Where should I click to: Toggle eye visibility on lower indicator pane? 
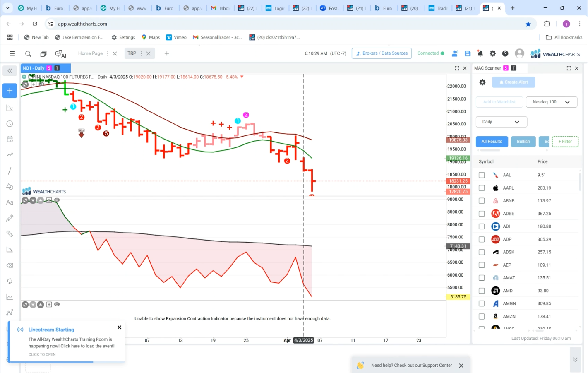click(x=57, y=304)
